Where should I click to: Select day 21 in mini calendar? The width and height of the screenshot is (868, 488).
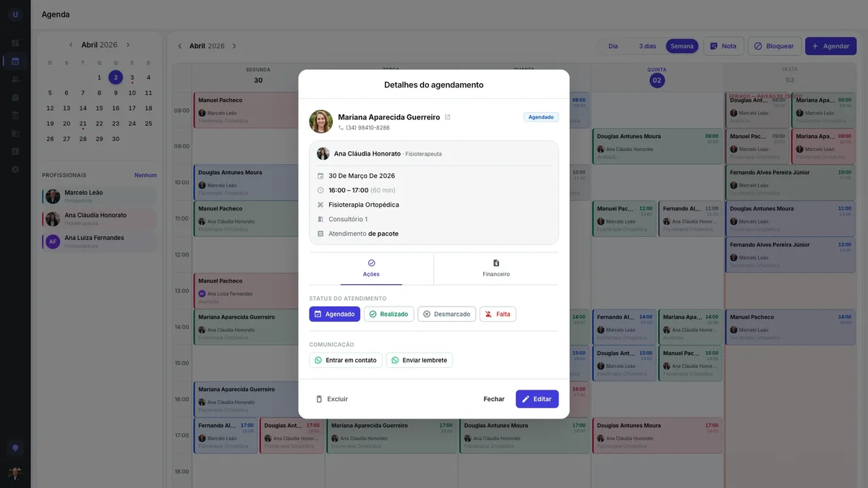pyautogui.click(x=83, y=124)
